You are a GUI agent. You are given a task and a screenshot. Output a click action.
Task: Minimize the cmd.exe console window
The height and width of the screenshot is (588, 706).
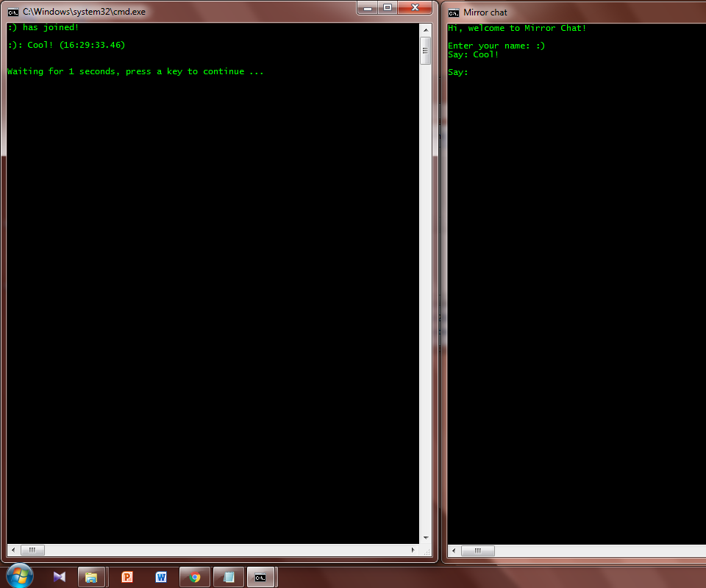(x=367, y=8)
